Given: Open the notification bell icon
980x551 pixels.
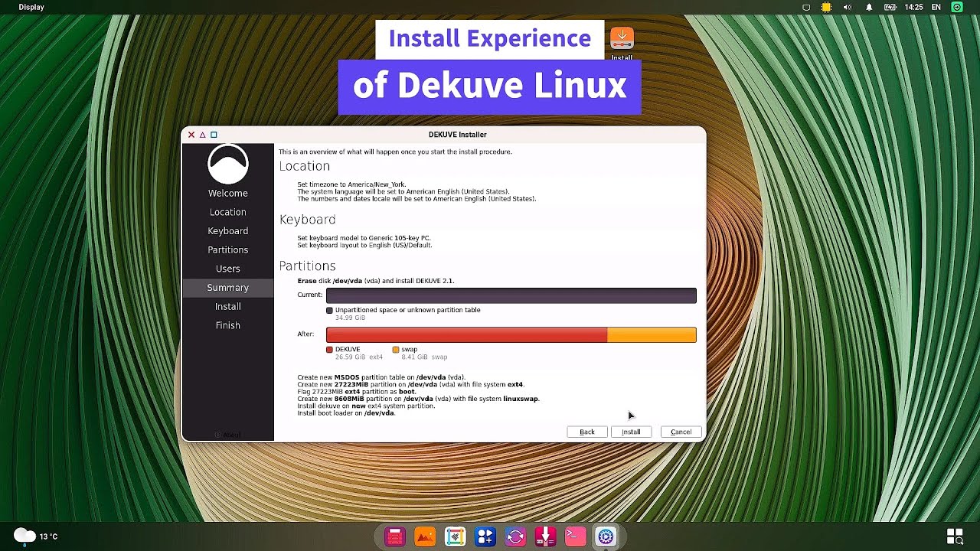Looking at the screenshot, I should pos(869,7).
